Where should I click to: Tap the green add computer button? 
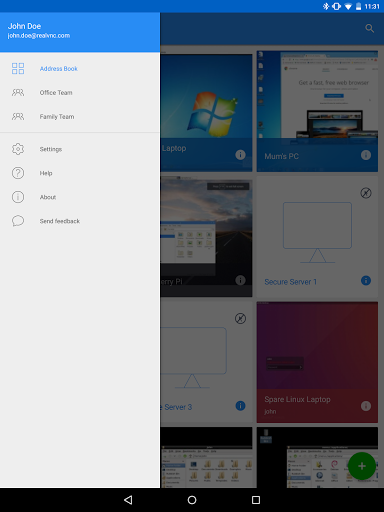click(x=362, y=466)
